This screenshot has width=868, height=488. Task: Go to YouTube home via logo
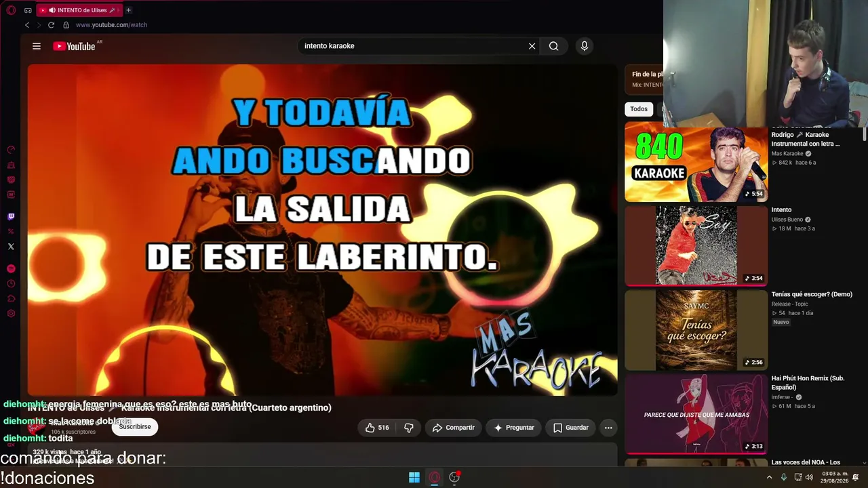tap(74, 46)
